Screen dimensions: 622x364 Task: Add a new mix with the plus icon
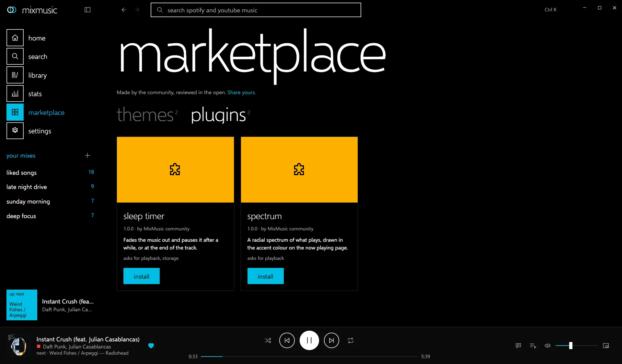point(87,155)
